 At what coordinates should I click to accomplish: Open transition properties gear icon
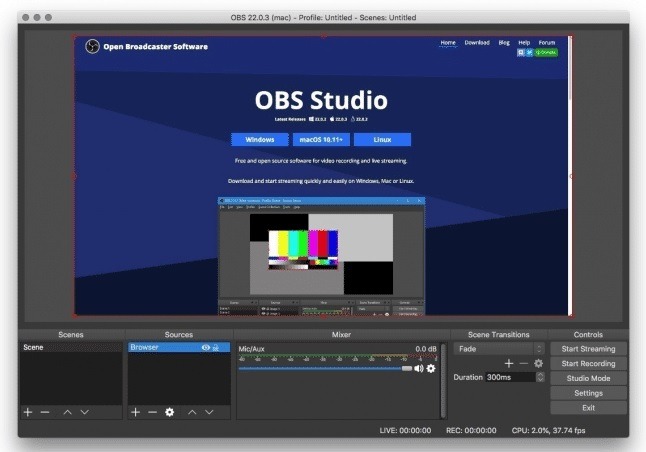pyautogui.click(x=538, y=363)
